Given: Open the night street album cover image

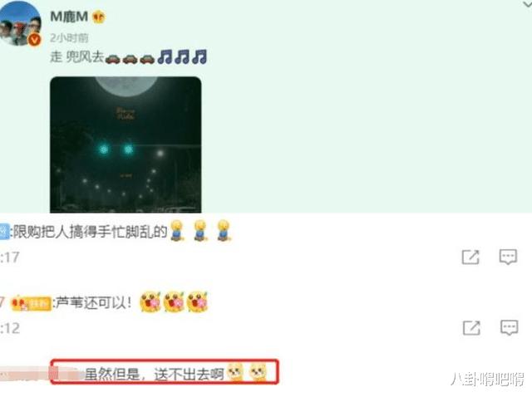Looking at the screenshot, I should (x=126, y=145).
